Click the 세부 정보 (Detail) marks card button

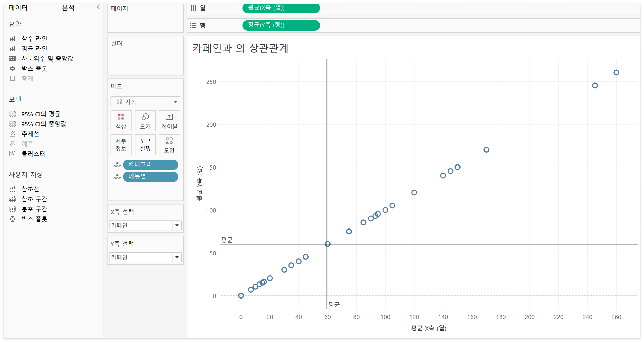click(x=121, y=145)
